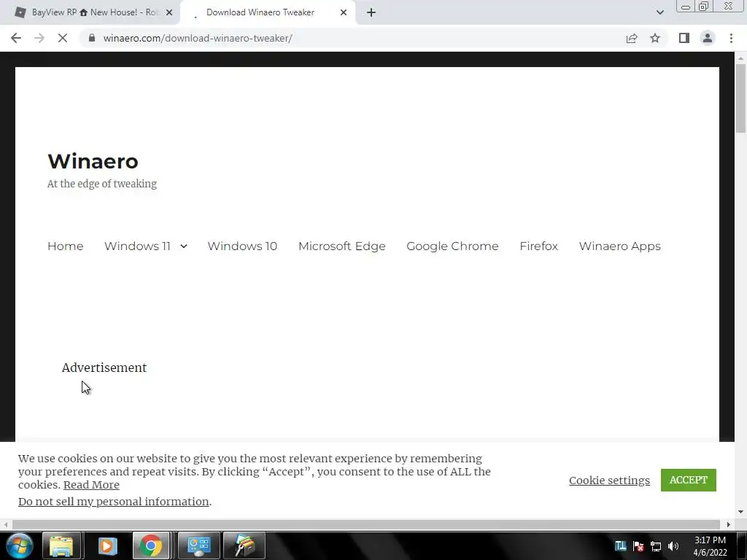Go back using the browser back arrow

pyautogui.click(x=16, y=38)
